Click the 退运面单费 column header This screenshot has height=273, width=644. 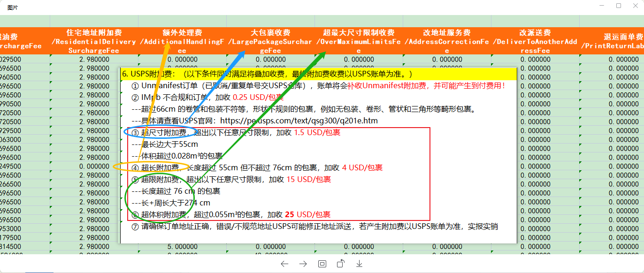coord(612,41)
